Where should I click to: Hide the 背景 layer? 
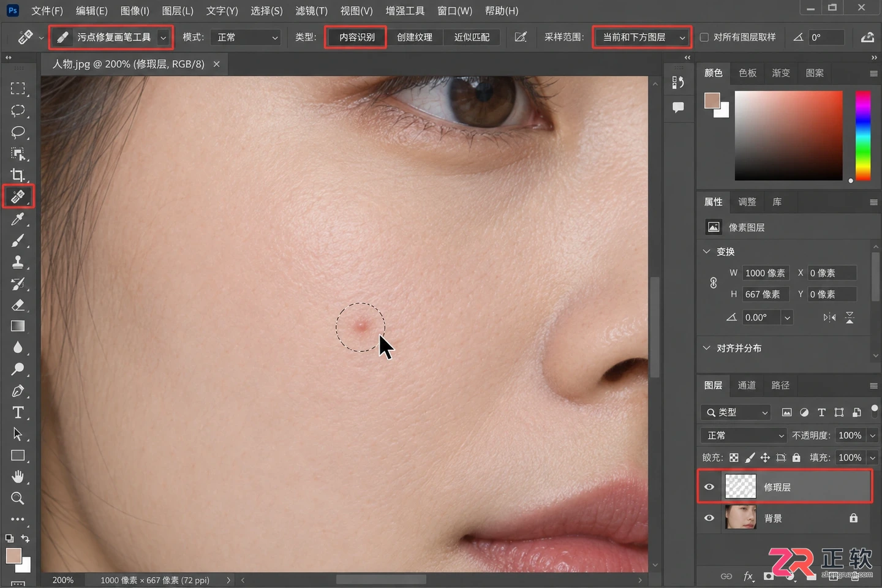pyautogui.click(x=709, y=518)
